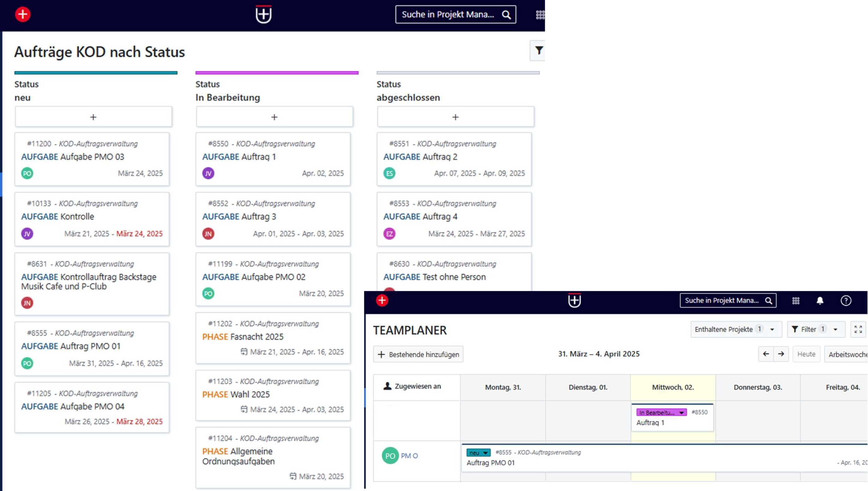This screenshot has height=491, width=868.
Task: Click the red plus create button top-left
Action: coord(23,15)
